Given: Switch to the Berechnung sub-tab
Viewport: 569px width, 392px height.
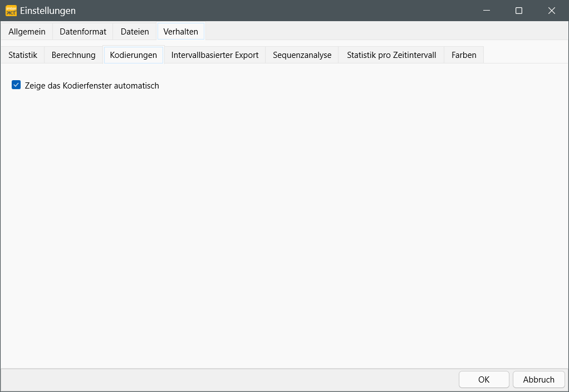Looking at the screenshot, I should [73, 55].
